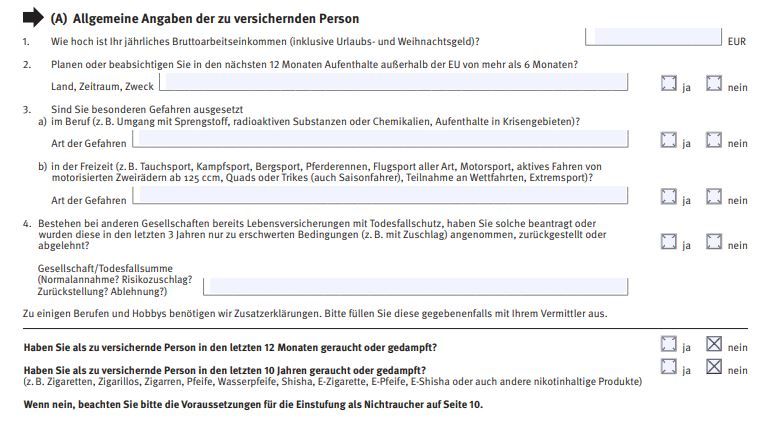Click the Gesellschaft/Todesfallsumme text field

pyautogui.click(x=415, y=287)
